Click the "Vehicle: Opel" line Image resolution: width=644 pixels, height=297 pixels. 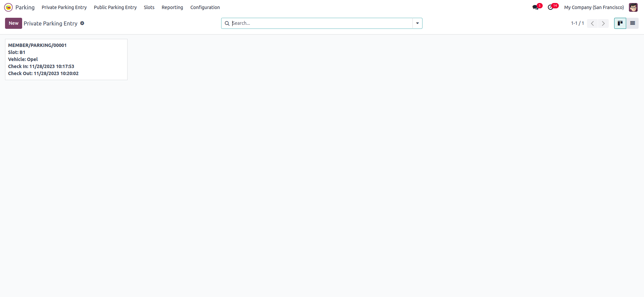point(23,59)
